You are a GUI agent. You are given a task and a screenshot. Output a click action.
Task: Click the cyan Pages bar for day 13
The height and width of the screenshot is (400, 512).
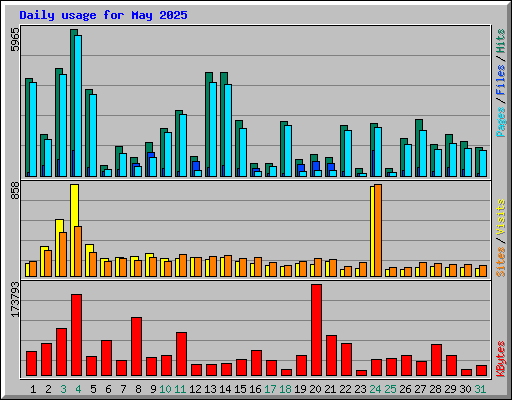213,129
